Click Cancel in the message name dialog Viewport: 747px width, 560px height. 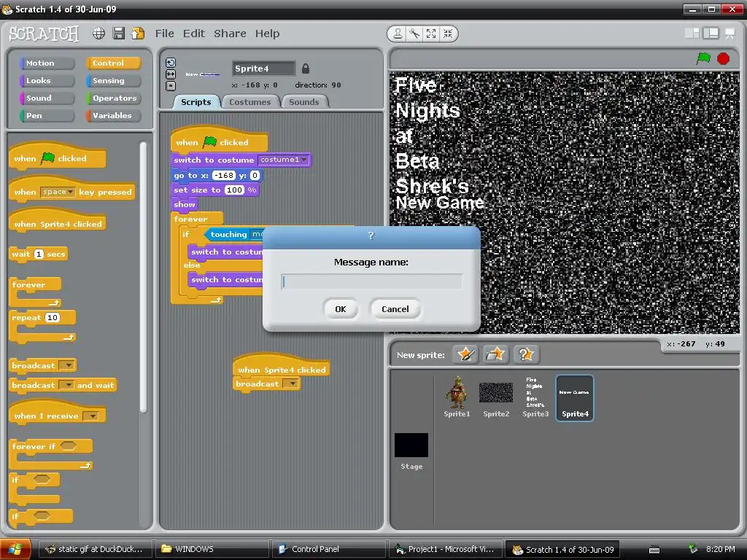(395, 309)
